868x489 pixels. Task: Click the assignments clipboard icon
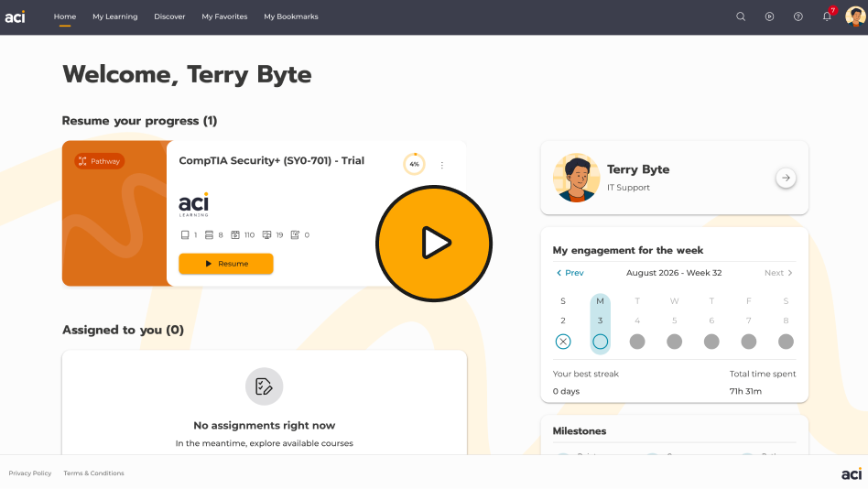point(264,386)
